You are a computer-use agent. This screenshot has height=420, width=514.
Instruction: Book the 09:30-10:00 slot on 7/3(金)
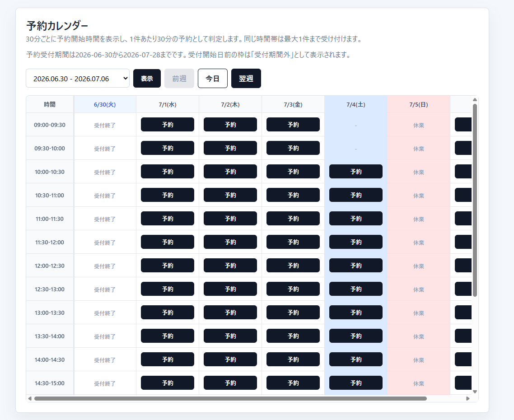coord(293,148)
